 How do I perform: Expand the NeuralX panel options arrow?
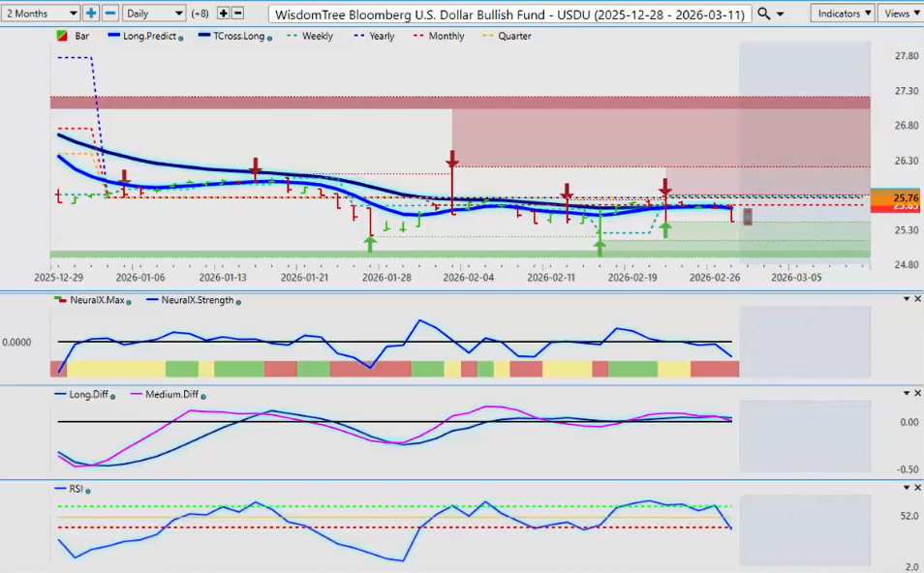(905, 299)
